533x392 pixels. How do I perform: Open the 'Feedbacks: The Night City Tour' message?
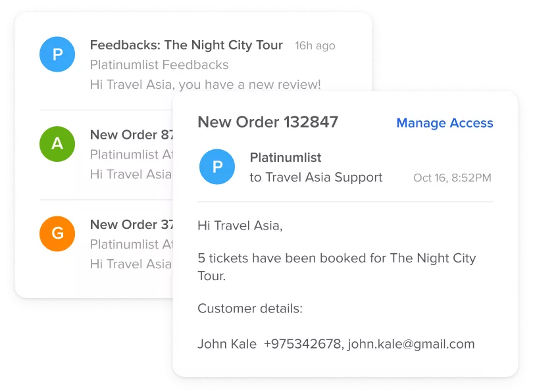186,45
